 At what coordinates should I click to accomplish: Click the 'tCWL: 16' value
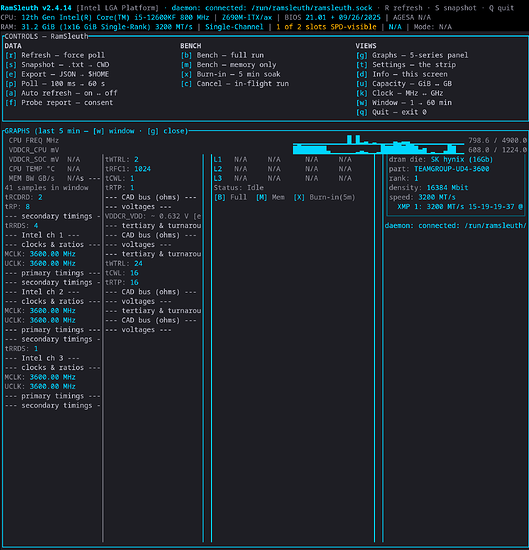click(x=122, y=273)
